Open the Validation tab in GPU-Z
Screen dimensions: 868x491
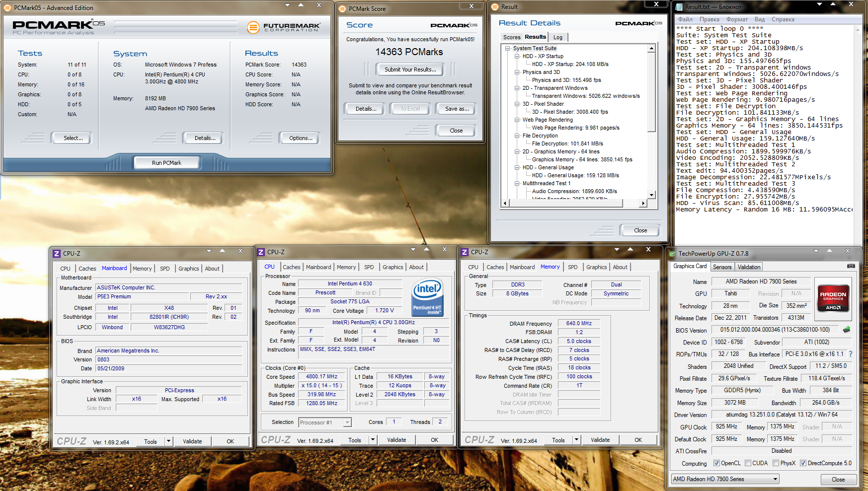(749, 267)
